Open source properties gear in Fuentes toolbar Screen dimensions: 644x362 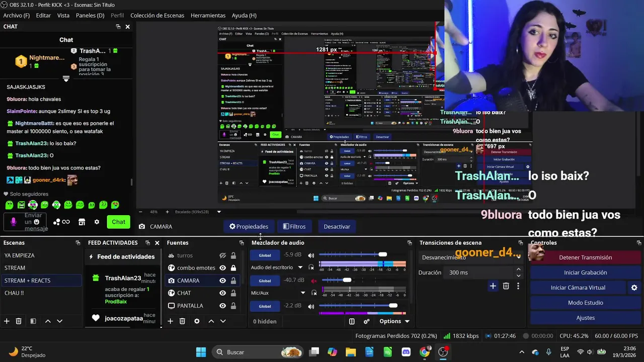197,321
